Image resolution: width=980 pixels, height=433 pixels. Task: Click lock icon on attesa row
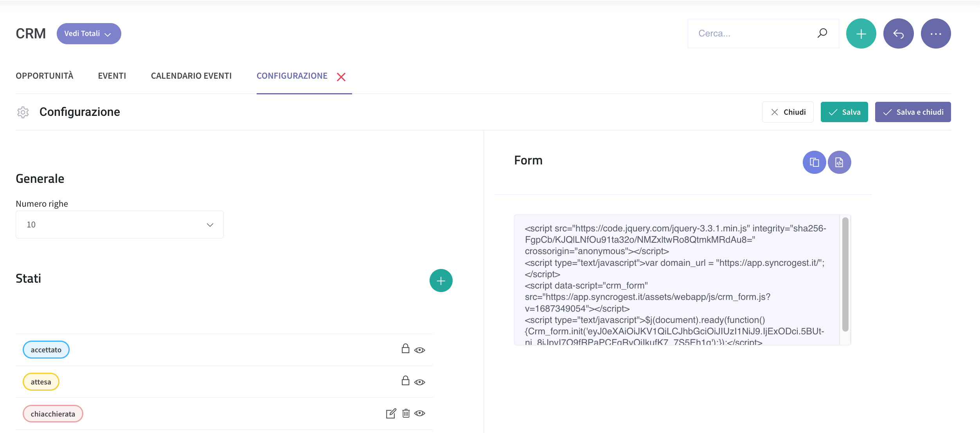tap(405, 381)
